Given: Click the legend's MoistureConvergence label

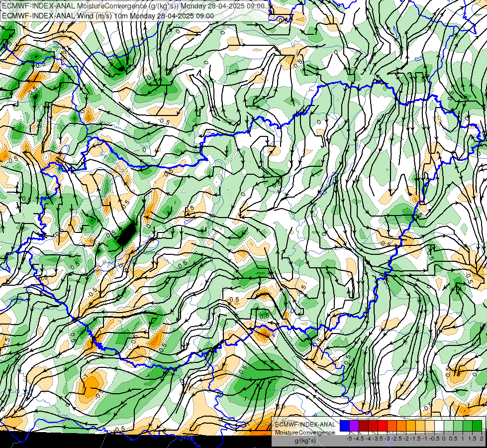Looking at the screenshot, I should point(305,433).
